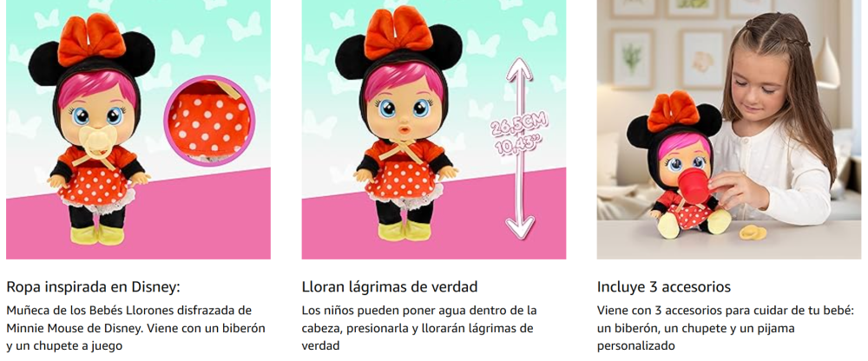Viewport: 868px width, 361px height.
Task: Click the polka dot fabric close-up circle
Action: coord(209,121)
